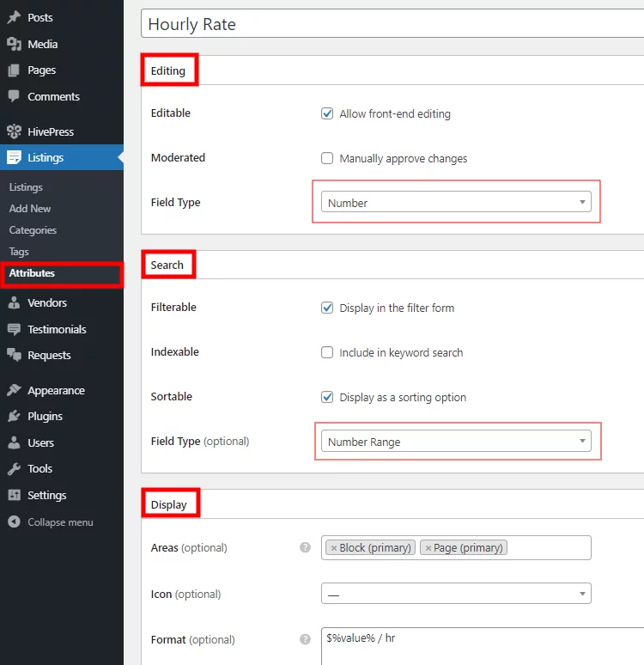Click the Plugins plug icon
644x665 pixels.
(14, 416)
